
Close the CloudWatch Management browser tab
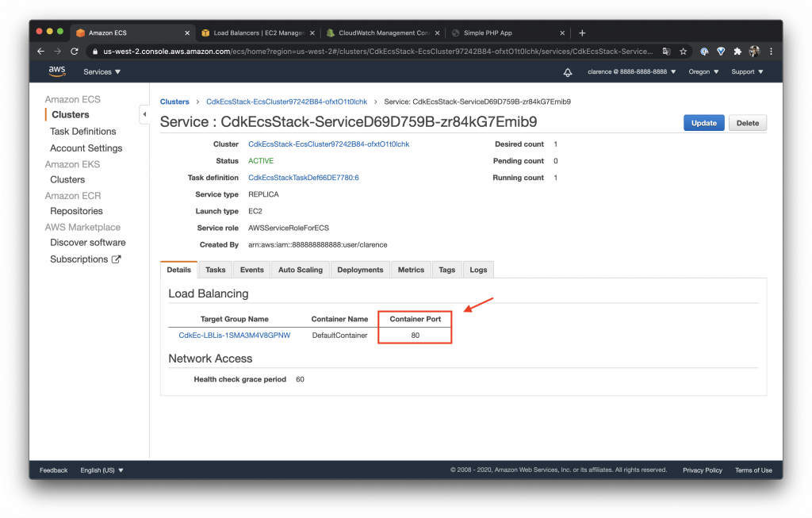pyautogui.click(x=437, y=33)
